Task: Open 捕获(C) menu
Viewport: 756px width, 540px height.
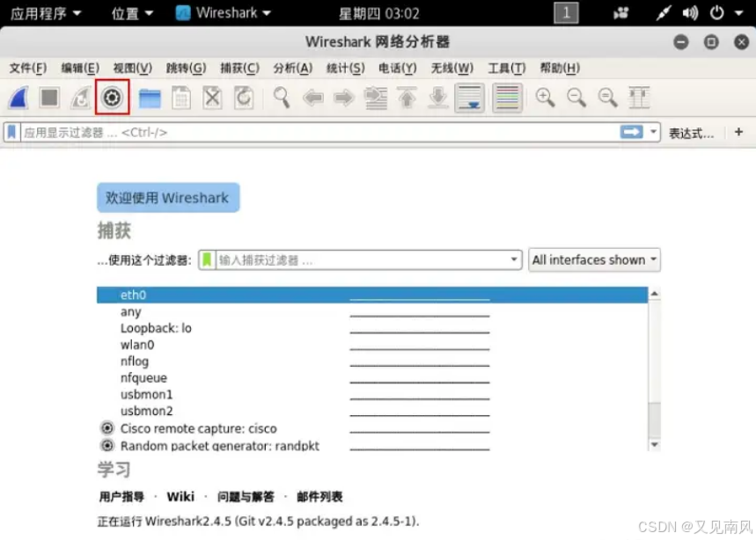Action: pyautogui.click(x=239, y=69)
